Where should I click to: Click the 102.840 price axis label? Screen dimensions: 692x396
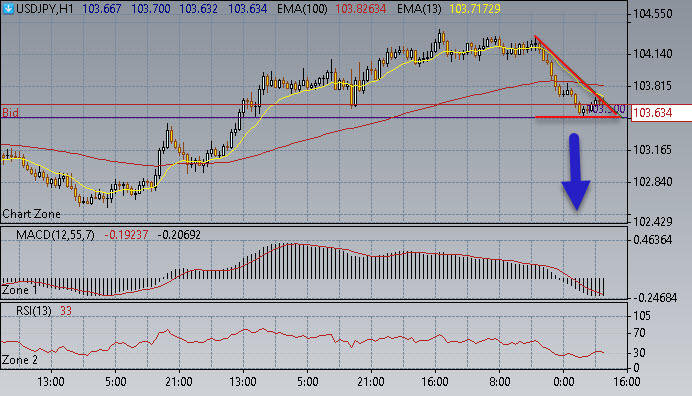click(x=652, y=182)
